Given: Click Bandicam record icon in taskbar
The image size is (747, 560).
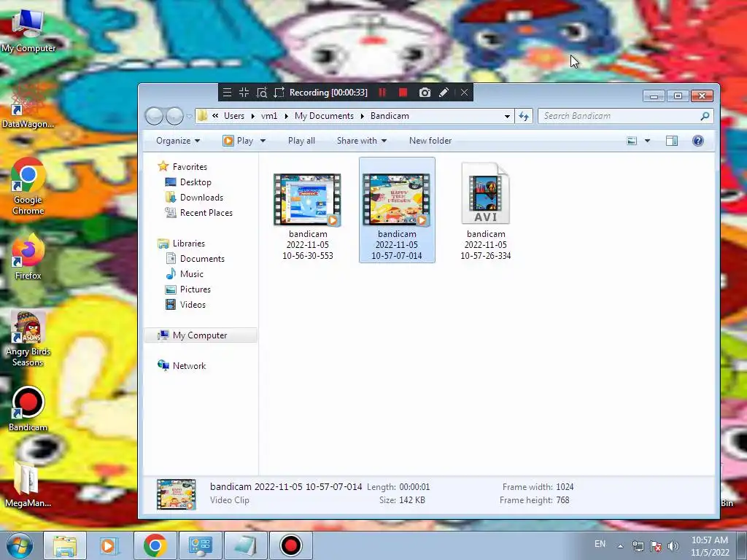Looking at the screenshot, I should tap(290, 545).
